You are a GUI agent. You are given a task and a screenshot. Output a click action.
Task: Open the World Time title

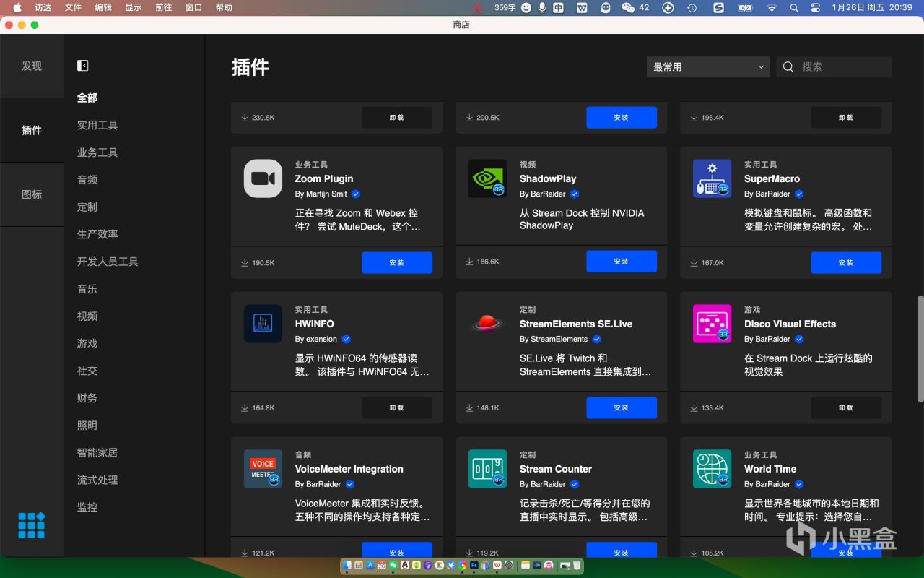point(770,469)
